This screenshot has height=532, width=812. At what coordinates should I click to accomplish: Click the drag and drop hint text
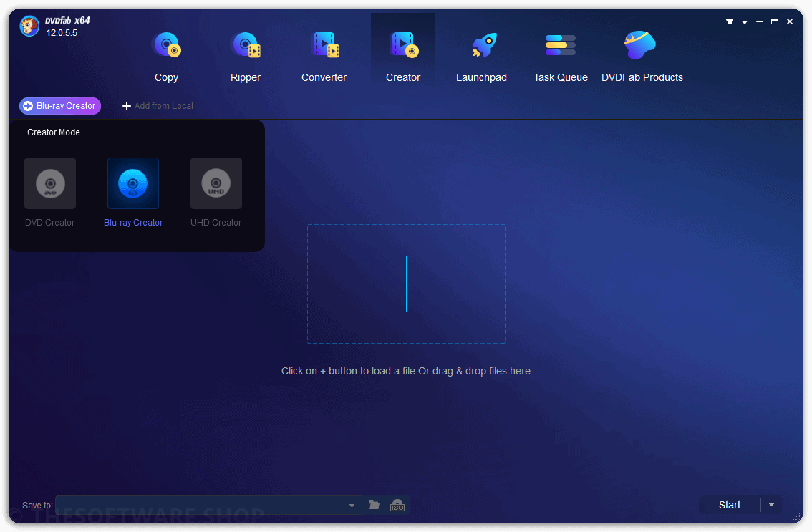click(x=406, y=371)
